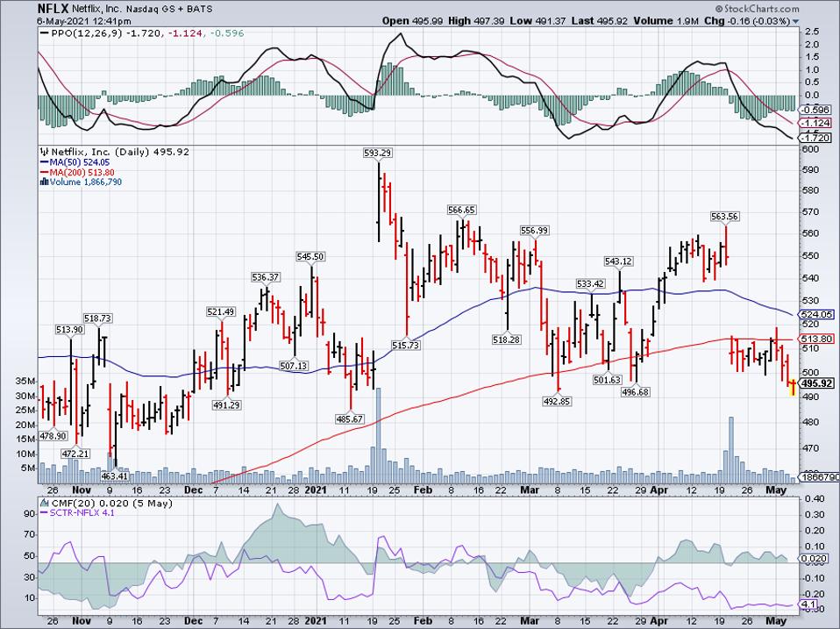Screen dimensions: 840x629
Task: Click the 496.68 low label
Action: pos(636,392)
